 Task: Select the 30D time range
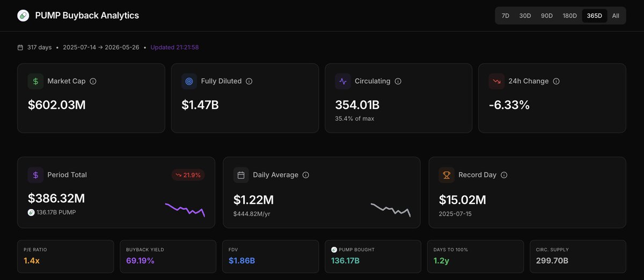(x=525, y=16)
